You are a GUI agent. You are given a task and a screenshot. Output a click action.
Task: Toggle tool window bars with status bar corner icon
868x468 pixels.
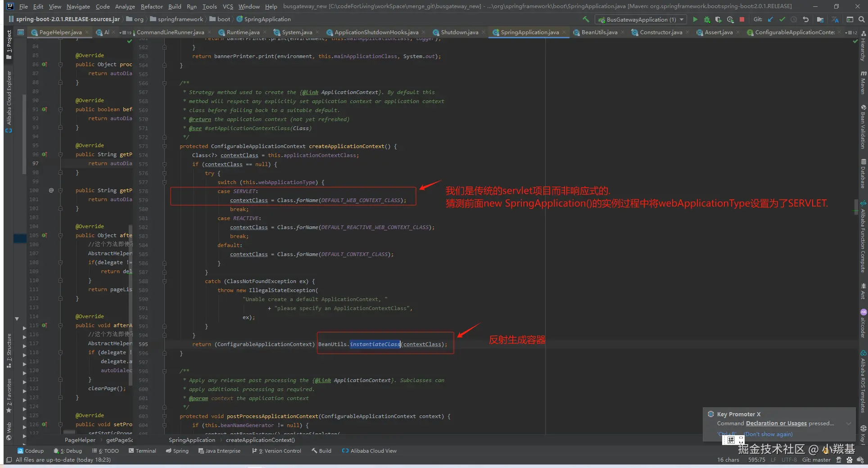point(9,459)
